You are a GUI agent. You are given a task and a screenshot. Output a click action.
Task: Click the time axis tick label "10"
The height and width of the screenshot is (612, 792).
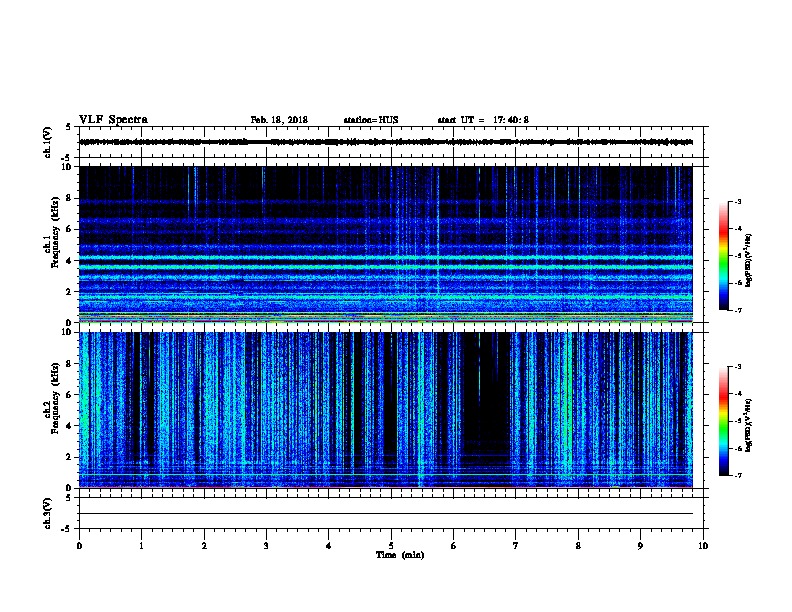click(703, 545)
